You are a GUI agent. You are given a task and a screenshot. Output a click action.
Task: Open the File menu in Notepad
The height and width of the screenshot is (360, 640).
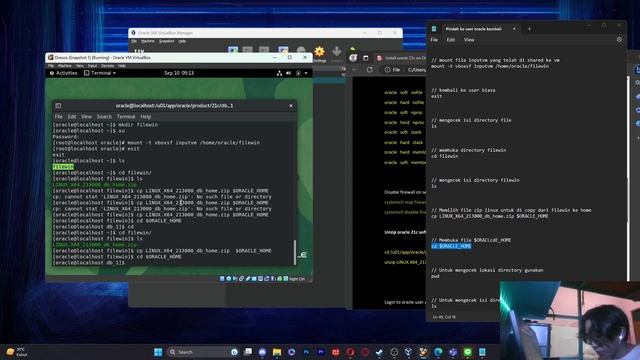click(x=434, y=40)
